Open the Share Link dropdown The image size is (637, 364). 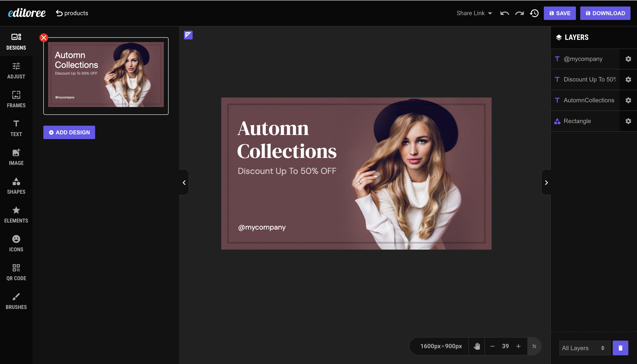[x=474, y=13]
